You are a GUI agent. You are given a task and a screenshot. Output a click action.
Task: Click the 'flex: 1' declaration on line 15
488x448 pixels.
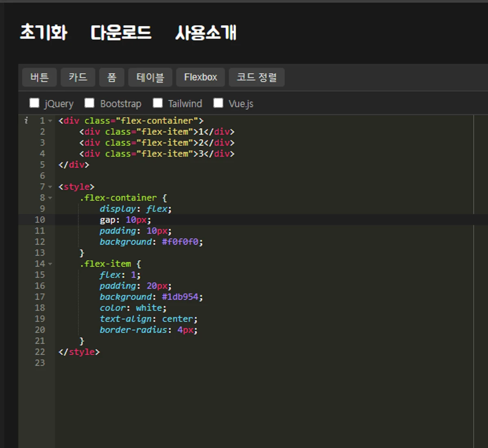click(x=120, y=275)
